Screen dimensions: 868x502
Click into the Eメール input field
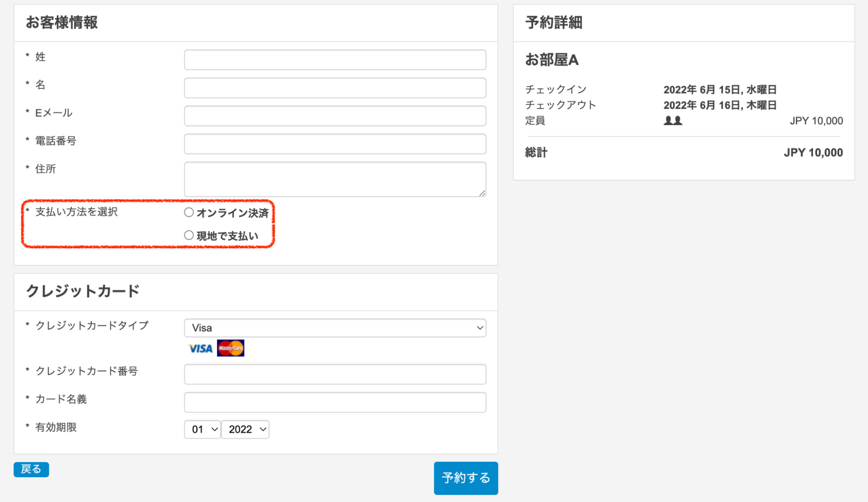click(335, 116)
